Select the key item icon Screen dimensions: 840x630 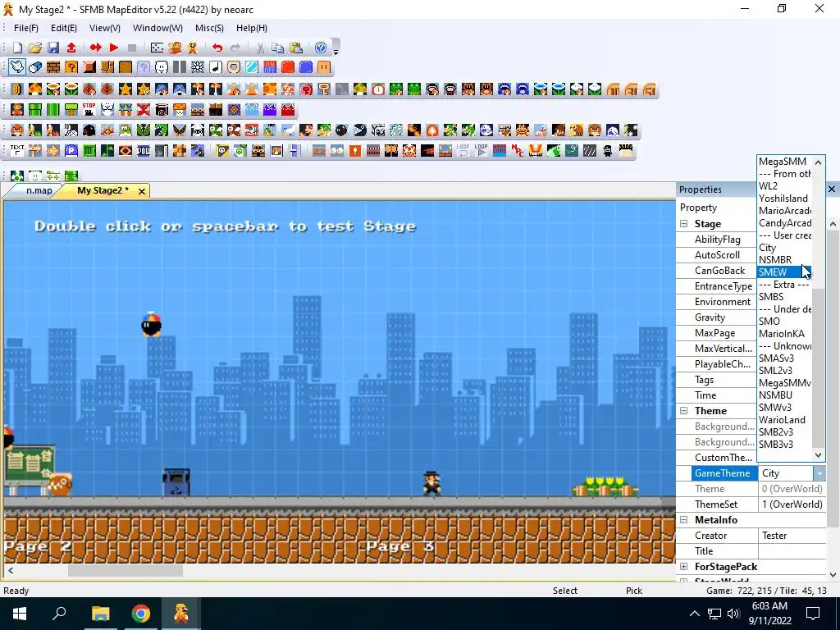click(x=323, y=89)
